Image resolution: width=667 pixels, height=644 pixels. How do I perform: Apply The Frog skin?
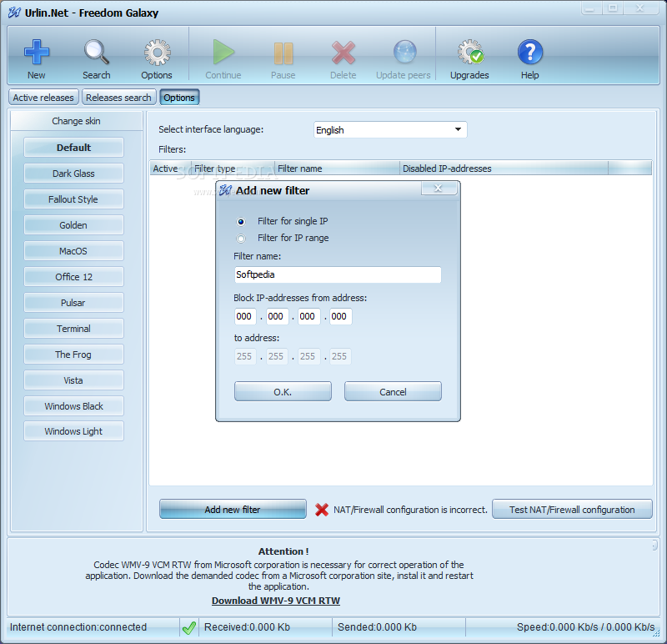pyautogui.click(x=73, y=355)
